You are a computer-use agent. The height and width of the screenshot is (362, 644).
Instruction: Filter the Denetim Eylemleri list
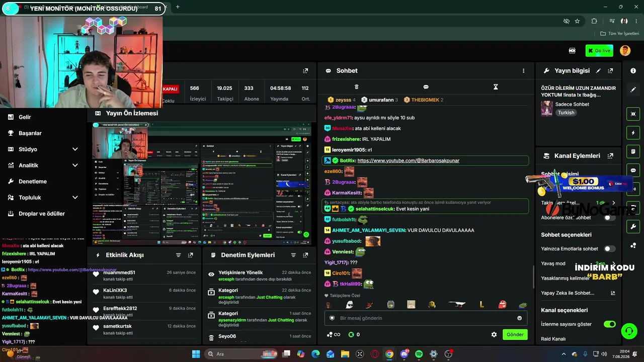coord(293,255)
